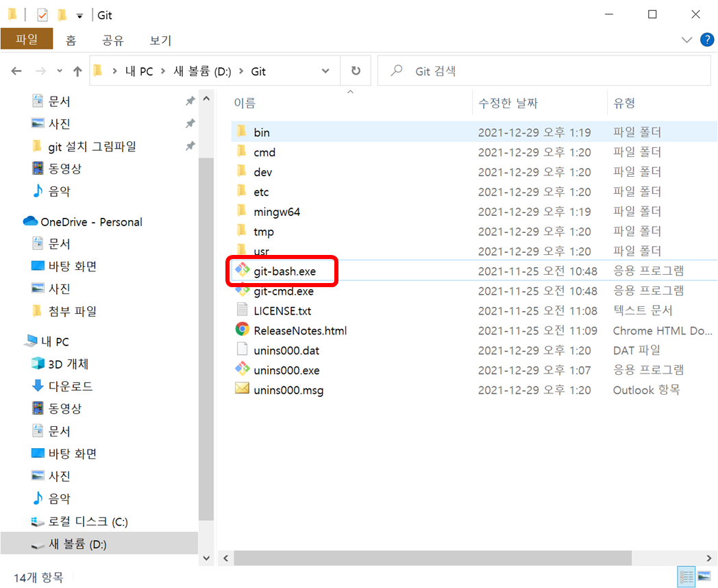Viewport: 718px width, 588px height.
Task: Select 동영상 under quick access
Action: click(x=65, y=169)
